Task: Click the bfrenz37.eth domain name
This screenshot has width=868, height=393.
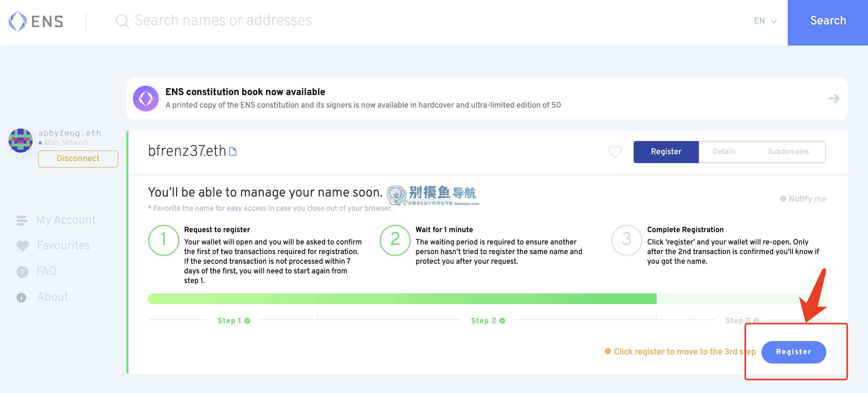Action: (x=187, y=151)
